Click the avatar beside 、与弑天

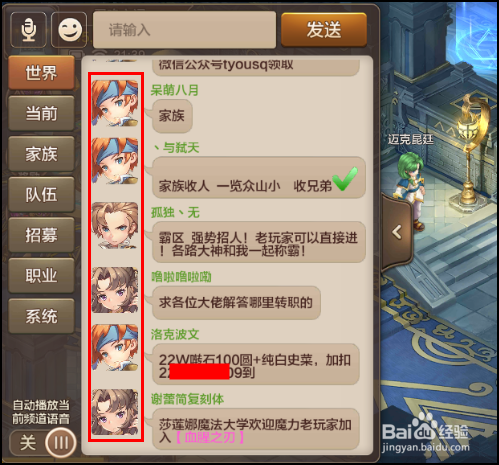point(115,161)
